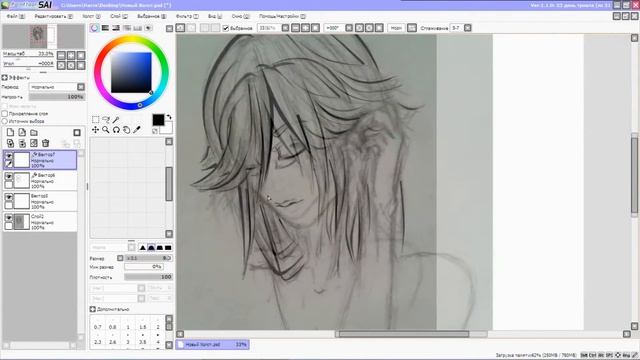Choose brush size preset 3.5
Image resolution: width=640 pixels, height=360 pixels.
(x=142, y=342)
